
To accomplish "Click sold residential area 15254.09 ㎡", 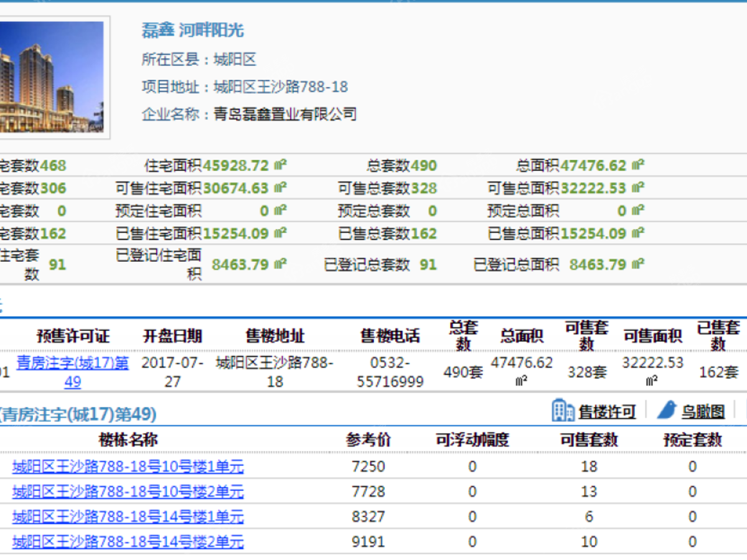I will (x=245, y=234).
